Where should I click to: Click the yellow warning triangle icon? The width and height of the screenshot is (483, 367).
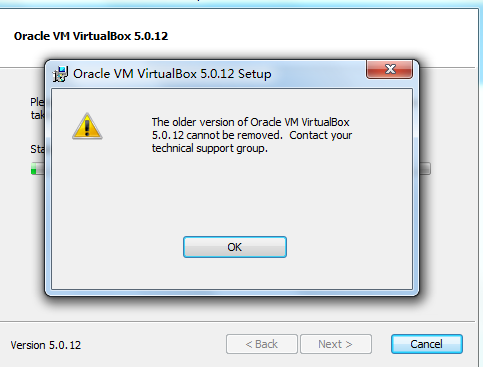click(87, 126)
